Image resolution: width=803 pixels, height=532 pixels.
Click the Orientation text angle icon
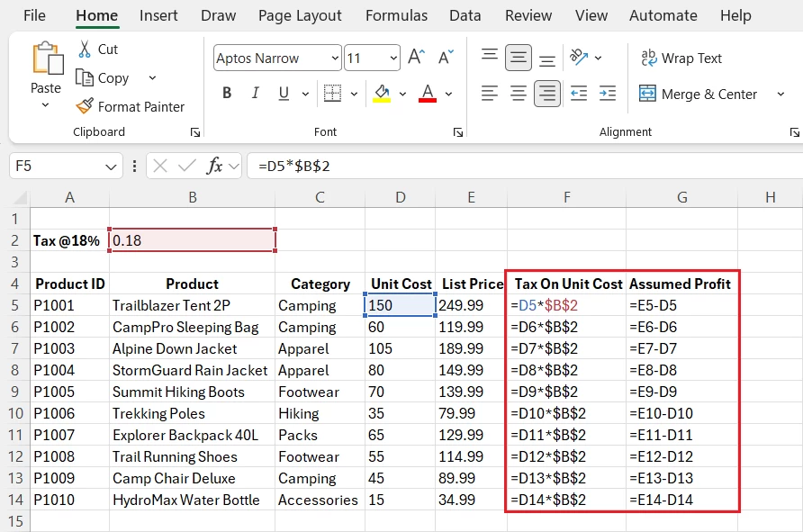coord(579,57)
